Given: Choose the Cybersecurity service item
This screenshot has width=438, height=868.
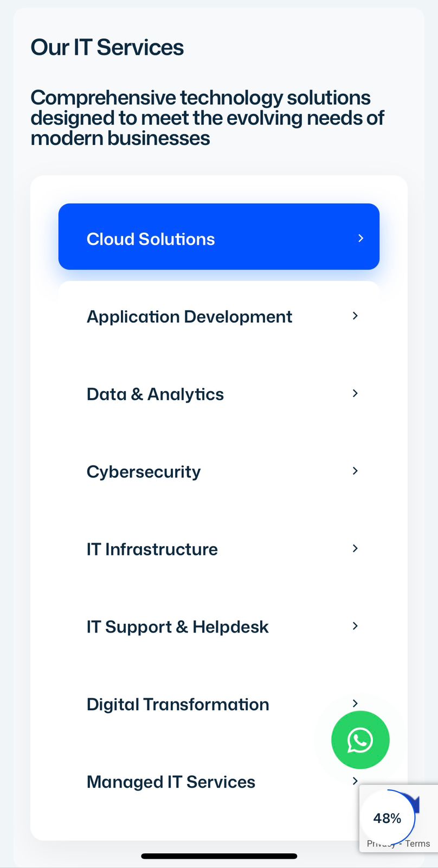Looking at the screenshot, I should 144,472.
